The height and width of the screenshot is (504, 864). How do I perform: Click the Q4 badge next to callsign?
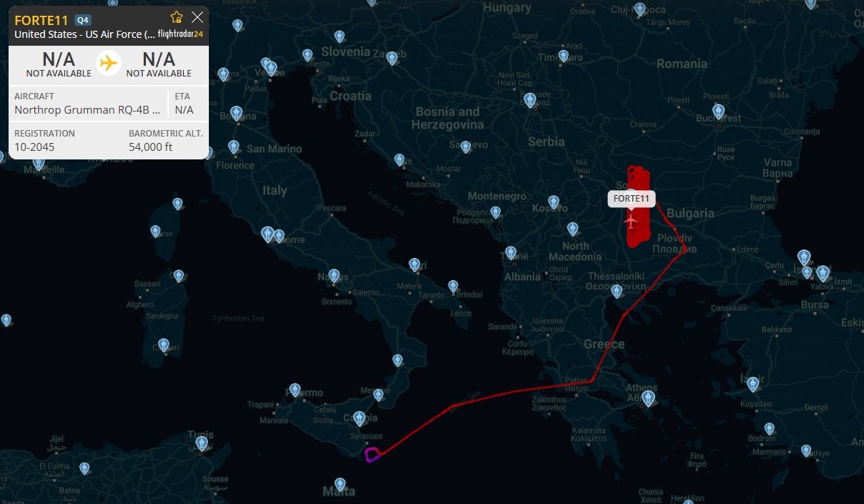pos(83,20)
